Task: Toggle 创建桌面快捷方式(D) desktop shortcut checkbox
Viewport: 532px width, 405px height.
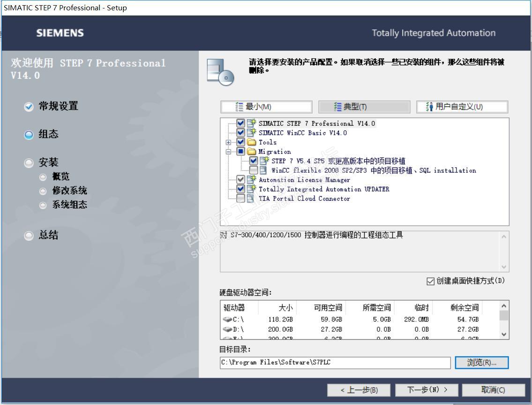Action: (430, 281)
